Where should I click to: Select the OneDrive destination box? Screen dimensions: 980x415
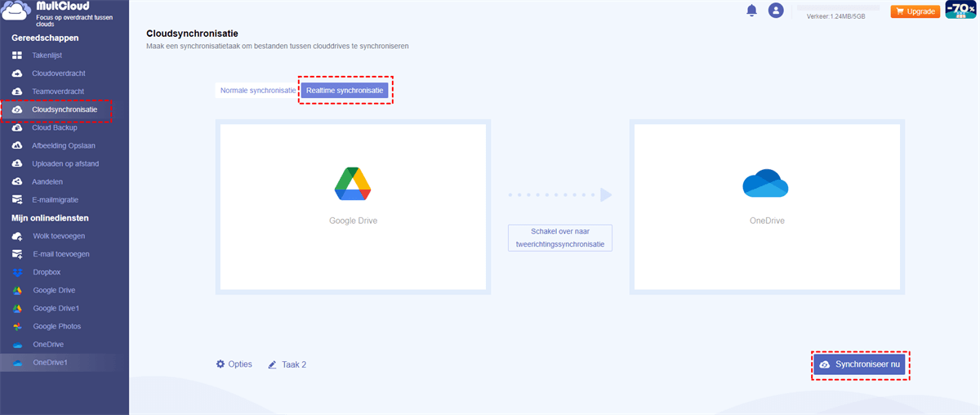tap(767, 207)
